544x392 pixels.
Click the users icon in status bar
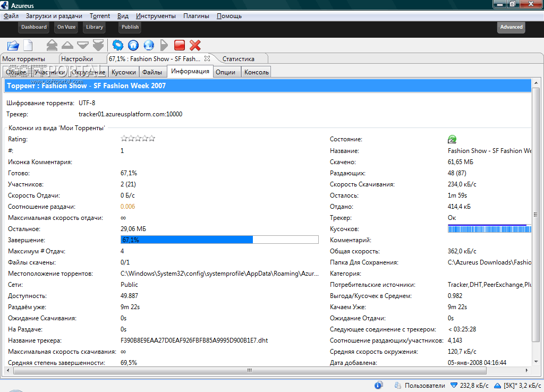pyautogui.click(x=397, y=386)
